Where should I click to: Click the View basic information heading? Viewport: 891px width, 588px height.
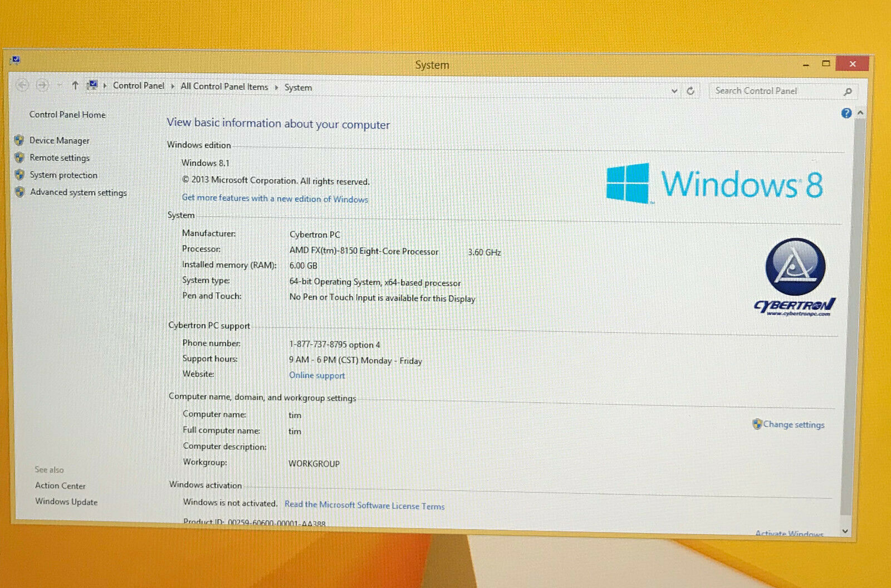click(x=278, y=123)
